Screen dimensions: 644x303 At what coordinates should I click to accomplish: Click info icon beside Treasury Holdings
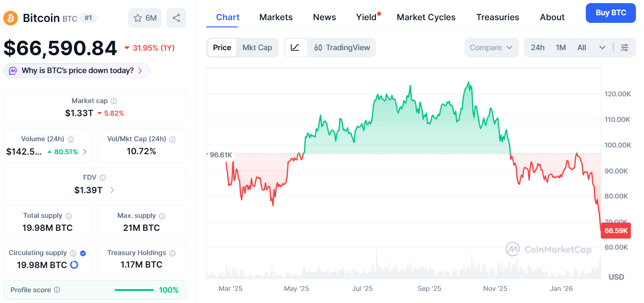click(172, 253)
